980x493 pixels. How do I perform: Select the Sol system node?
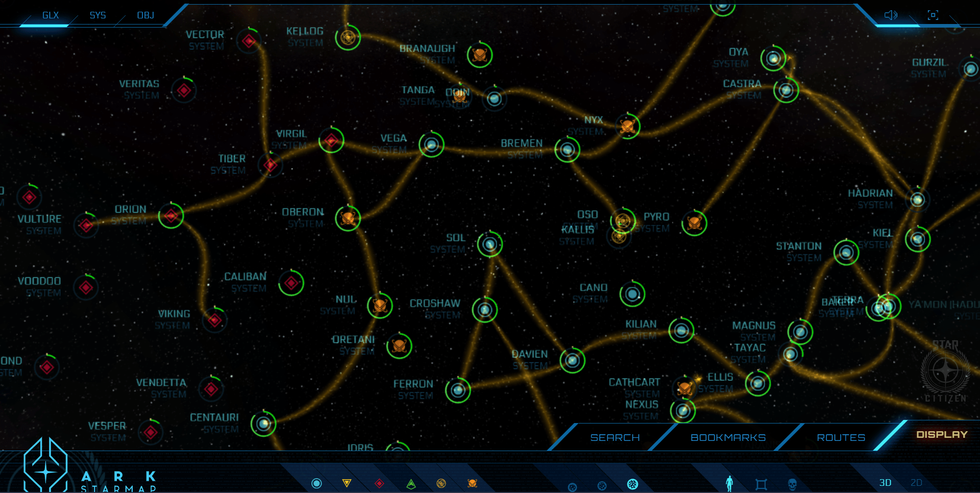coord(490,244)
